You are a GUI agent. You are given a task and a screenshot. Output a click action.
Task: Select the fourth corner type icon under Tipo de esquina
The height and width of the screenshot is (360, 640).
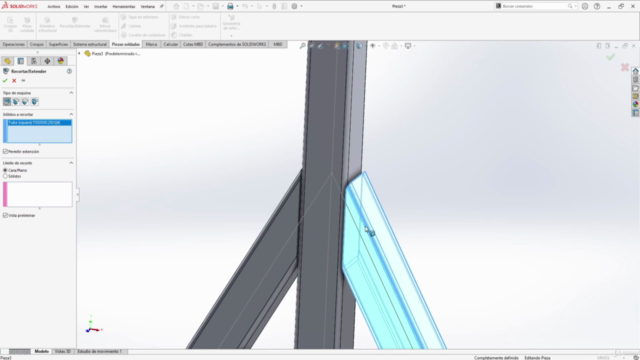pyautogui.click(x=35, y=102)
